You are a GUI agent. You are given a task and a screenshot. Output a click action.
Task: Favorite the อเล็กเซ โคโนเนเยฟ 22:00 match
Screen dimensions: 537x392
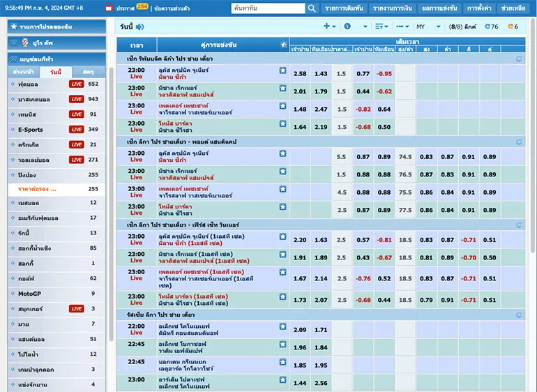(282, 326)
